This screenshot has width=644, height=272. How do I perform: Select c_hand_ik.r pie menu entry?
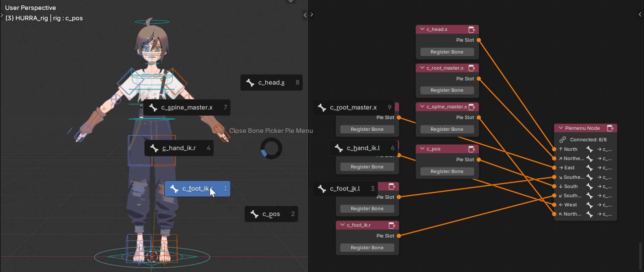[x=179, y=148]
